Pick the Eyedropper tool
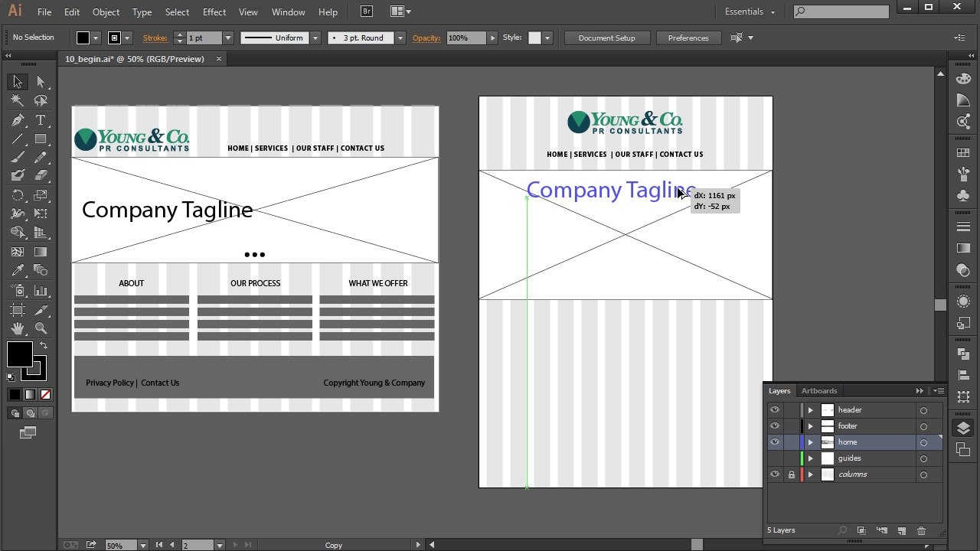The image size is (980, 551). [x=18, y=271]
